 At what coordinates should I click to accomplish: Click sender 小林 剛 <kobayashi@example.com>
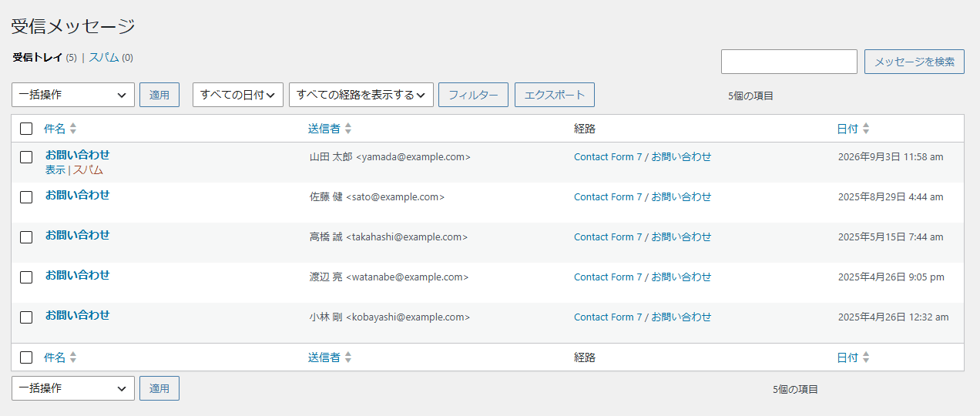pyautogui.click(x=390, y=317)
